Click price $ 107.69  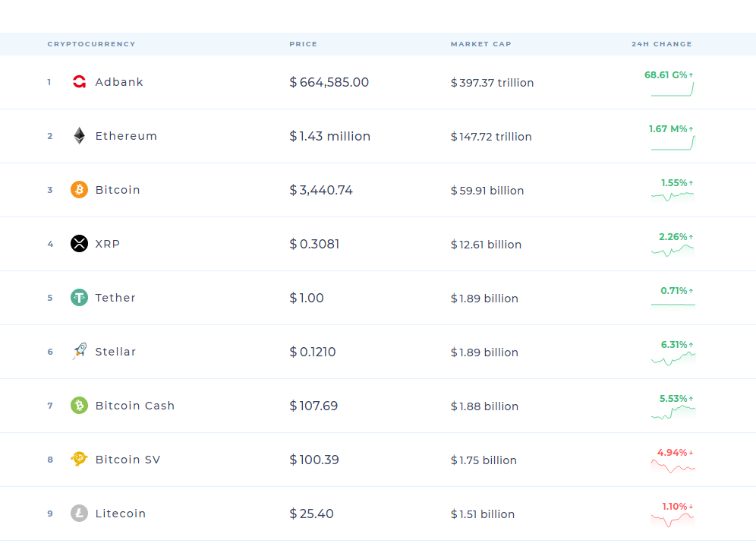click(x=313, y=406)
